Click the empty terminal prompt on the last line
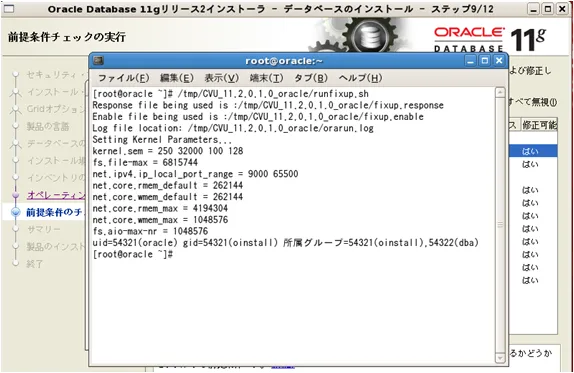 point(133,254)
